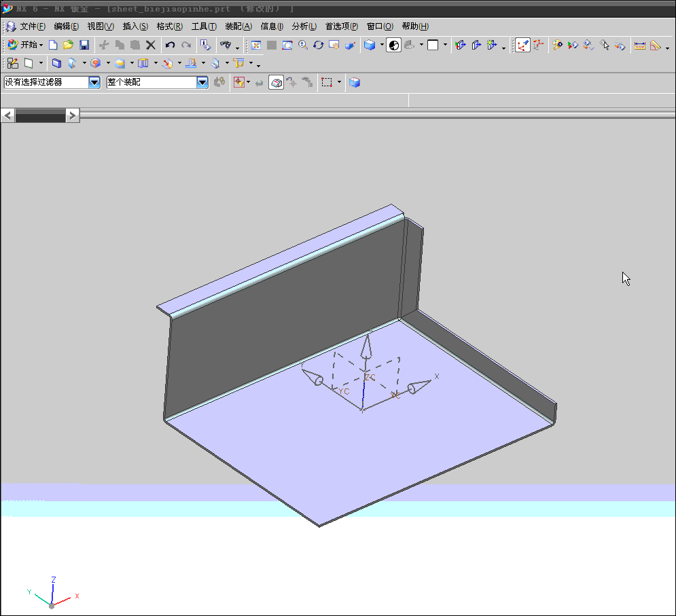Image resolution: width=676 pixels, height=616 pixels.
Task: Open the 编辑(E) menu
Action: 66,26
